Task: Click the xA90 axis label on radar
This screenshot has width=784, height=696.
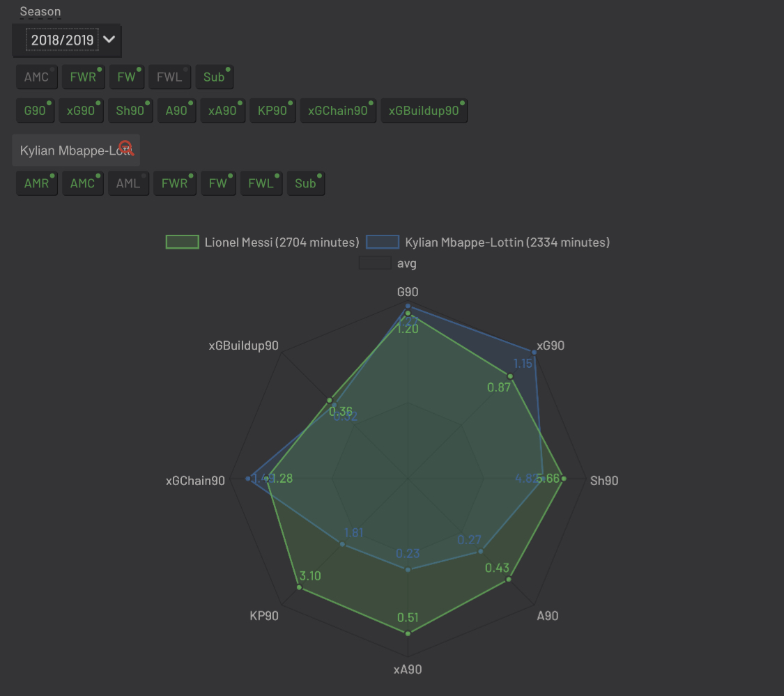Action: [408, 670]
